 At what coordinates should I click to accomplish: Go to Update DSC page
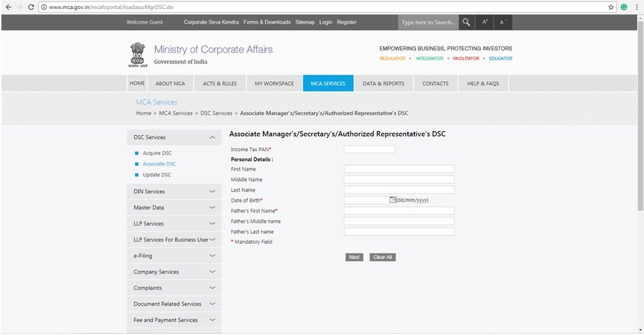pos(157,175)
